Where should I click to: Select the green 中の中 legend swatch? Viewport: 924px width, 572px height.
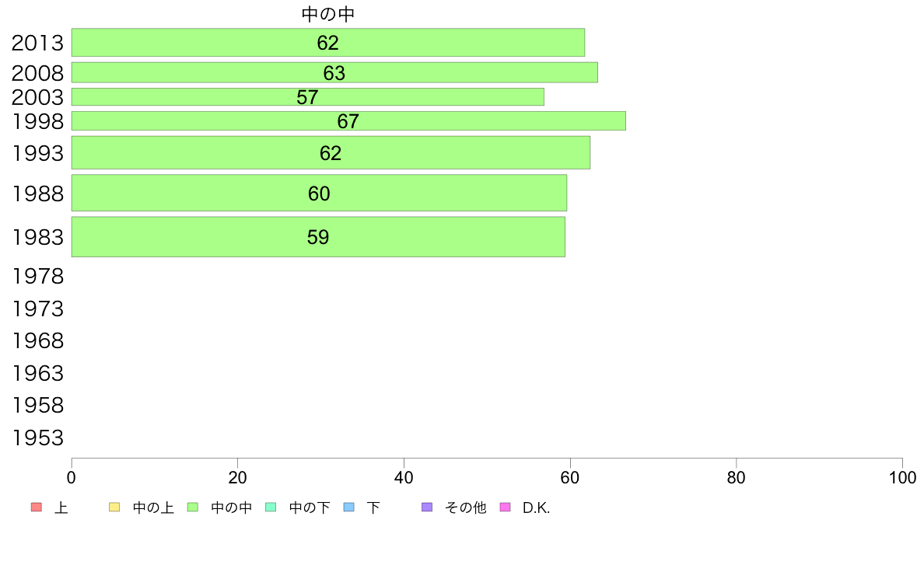[x=193, y=507]
